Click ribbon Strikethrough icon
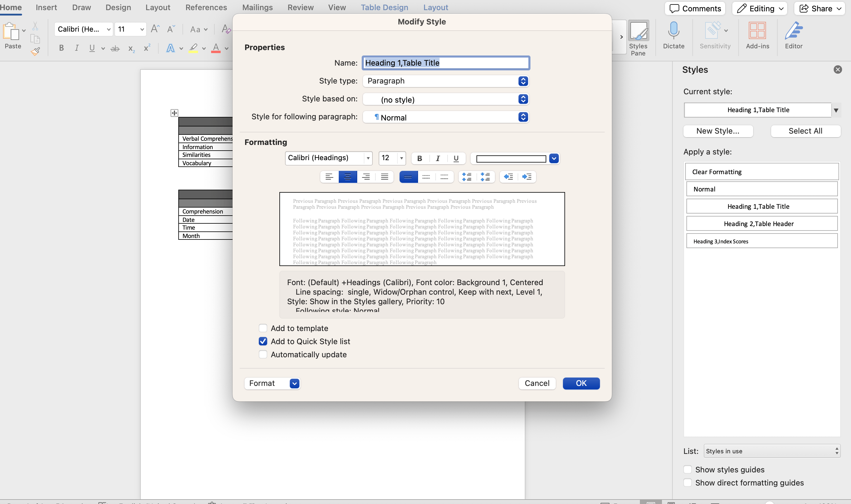Screen dimensions: 851x504 (115, 49)
